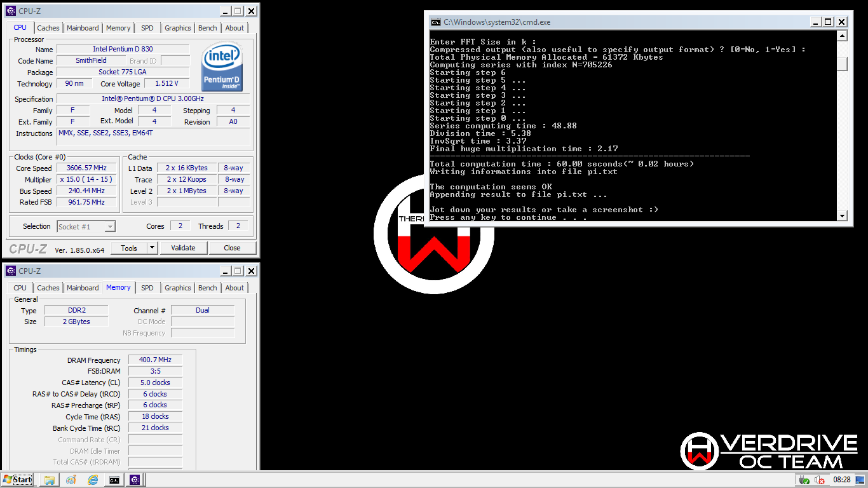The width and height of the screenshot is (868, 488).
Task: Click the Bank Cycle Time value 21 clocks
Action: (x=155, y=428)
